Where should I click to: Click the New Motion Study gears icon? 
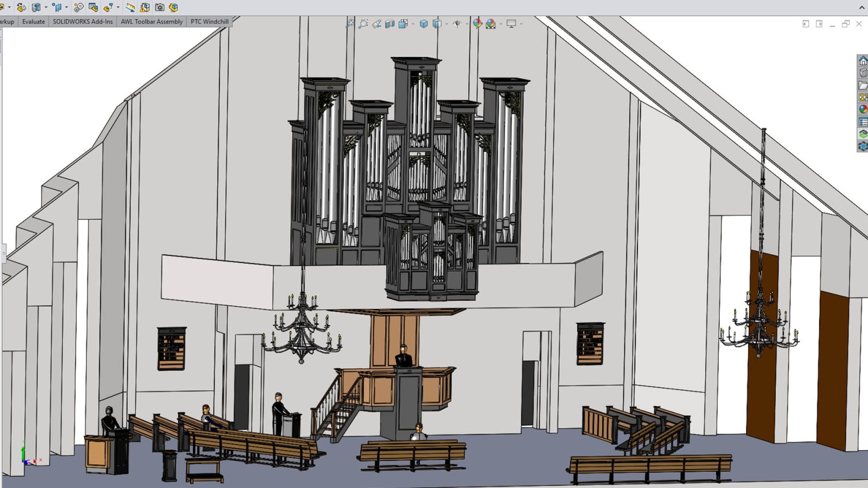[79, 7]
